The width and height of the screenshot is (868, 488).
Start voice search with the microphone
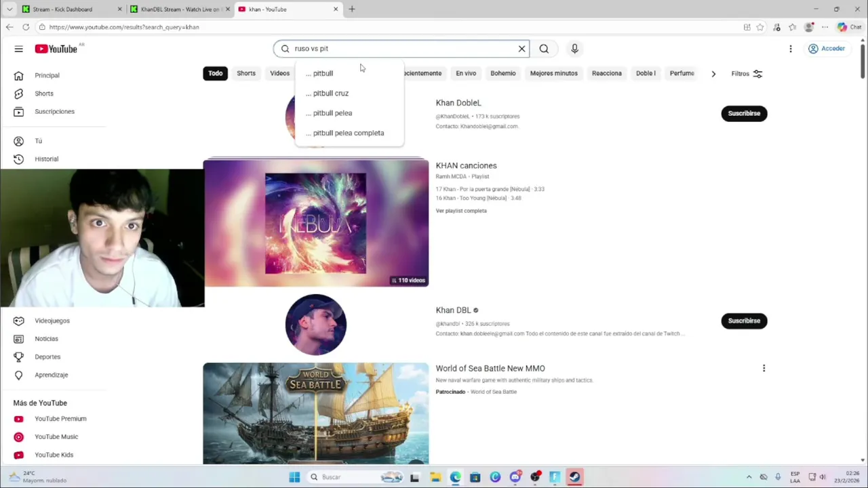pyautogui.click(x=574, y=49)
